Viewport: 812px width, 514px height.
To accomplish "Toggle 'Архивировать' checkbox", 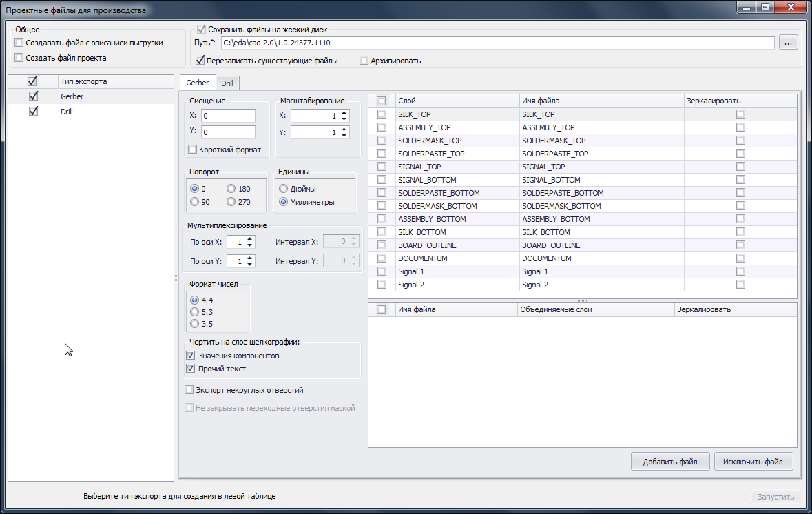I will 364,61.
